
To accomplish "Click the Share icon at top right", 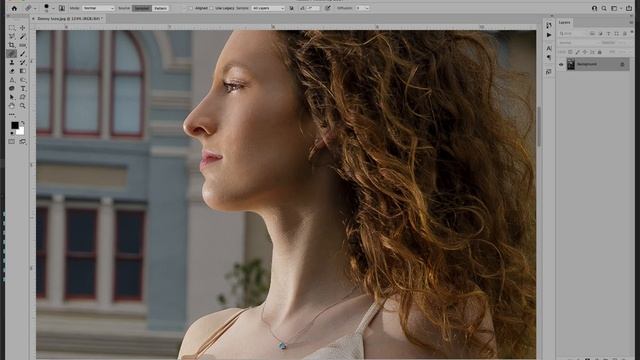I will 629,8.
